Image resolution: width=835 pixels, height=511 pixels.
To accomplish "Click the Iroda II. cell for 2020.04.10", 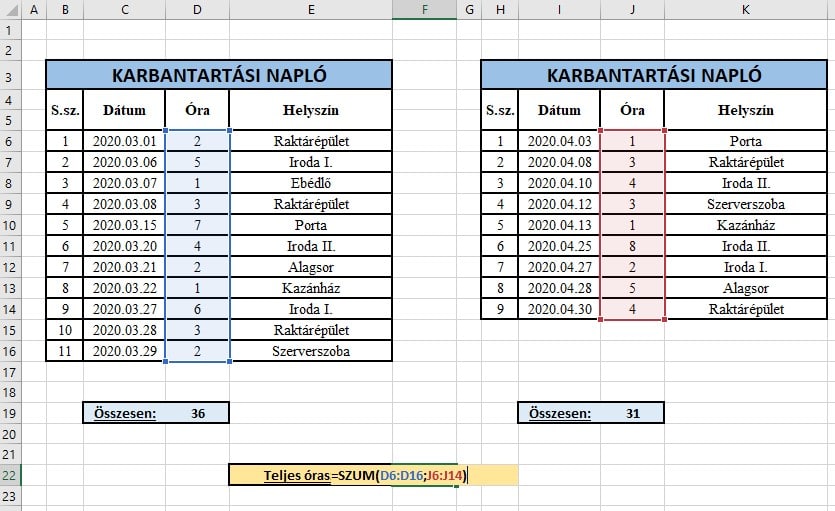I will tap(746, 183).
